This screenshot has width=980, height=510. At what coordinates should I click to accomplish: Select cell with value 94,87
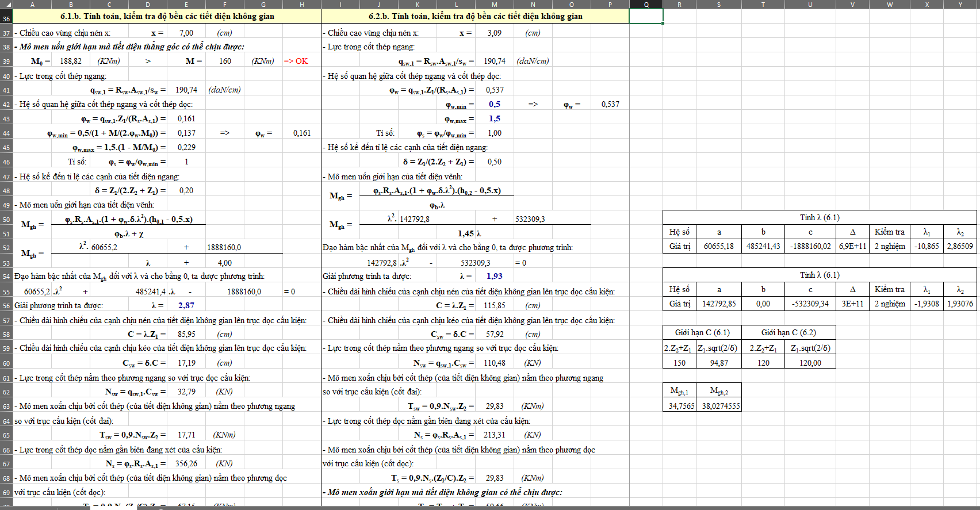(719, 363)
